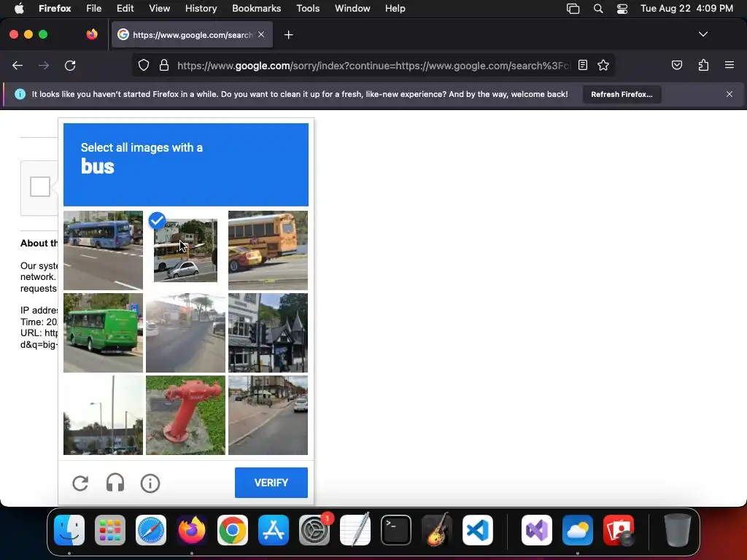Select the blue bus image tile
Image resolution: width=747 pixels, height=560 pixels.
103,251
